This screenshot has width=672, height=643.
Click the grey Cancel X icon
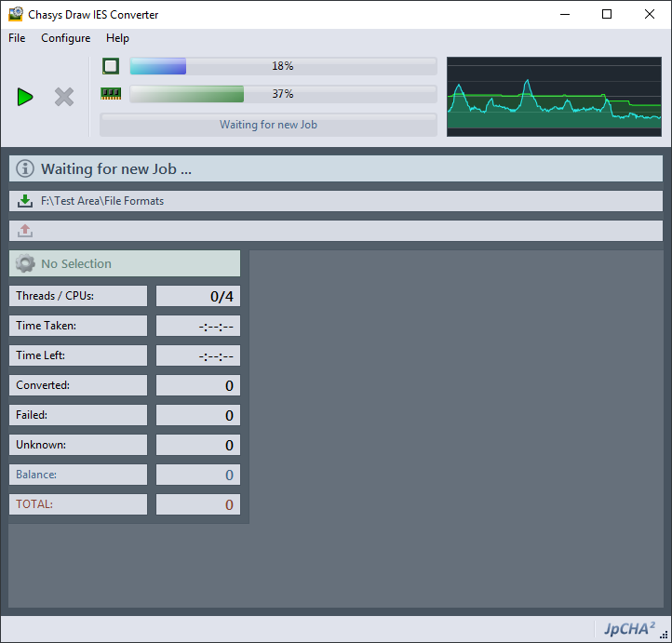64,97
